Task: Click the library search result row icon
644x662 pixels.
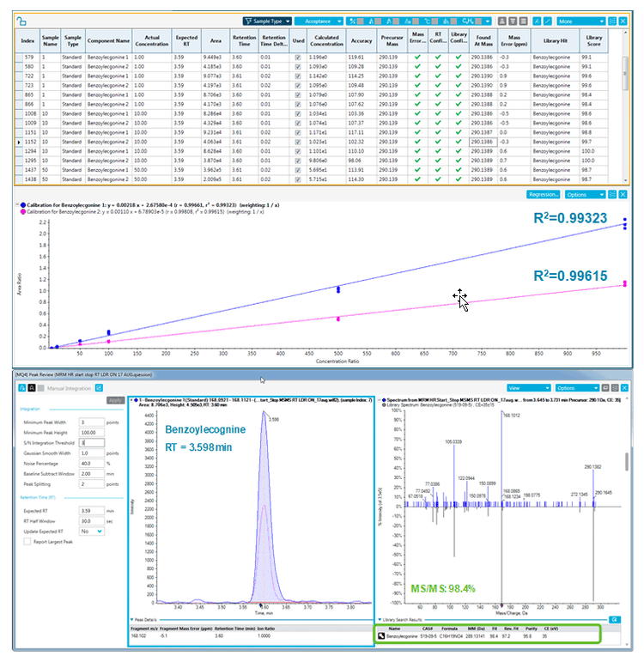Action: pyautogui.click(x=381, y=637)
